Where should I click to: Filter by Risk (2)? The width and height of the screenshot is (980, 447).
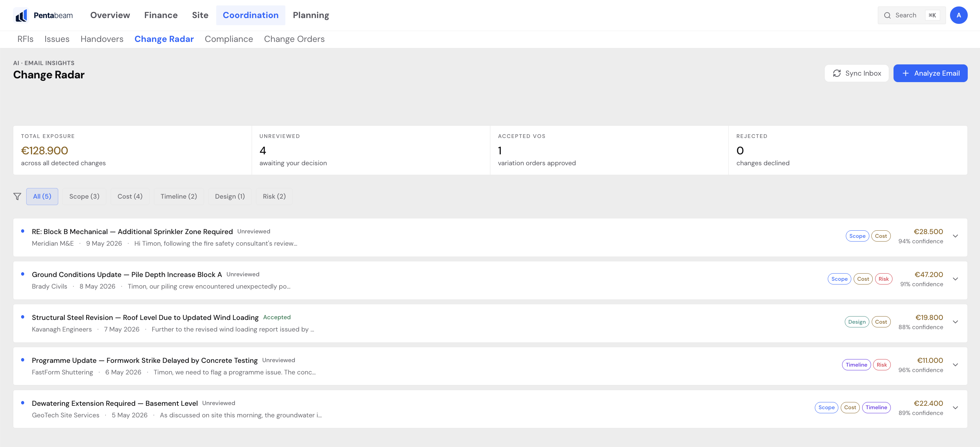274,197
